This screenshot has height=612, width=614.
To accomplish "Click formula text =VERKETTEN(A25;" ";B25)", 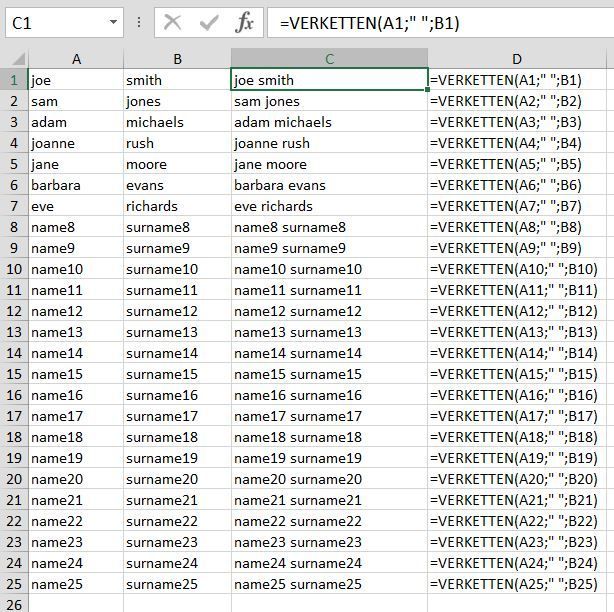I will click(514, 584).
